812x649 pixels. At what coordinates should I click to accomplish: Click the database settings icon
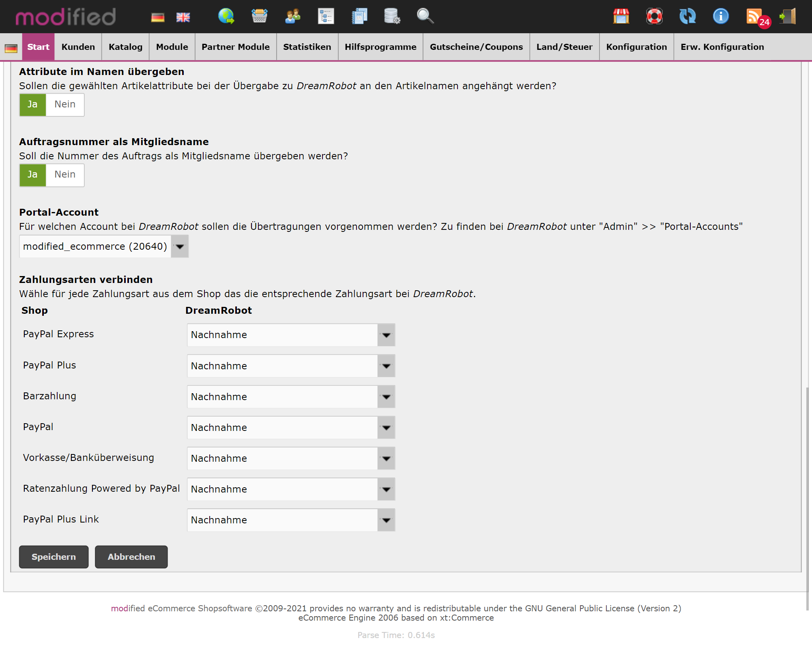(x=391, y=16)
